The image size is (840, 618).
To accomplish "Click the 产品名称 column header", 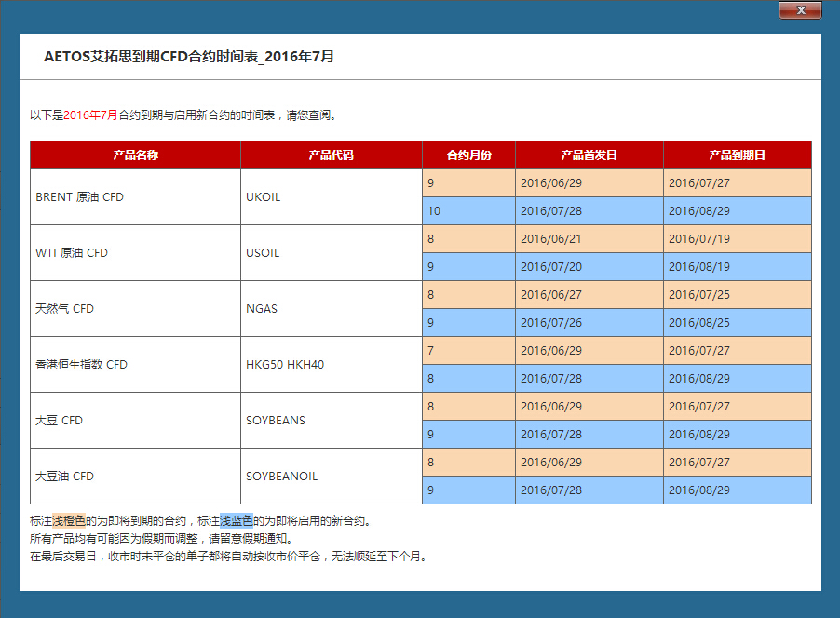I will (x=134, y=154).
